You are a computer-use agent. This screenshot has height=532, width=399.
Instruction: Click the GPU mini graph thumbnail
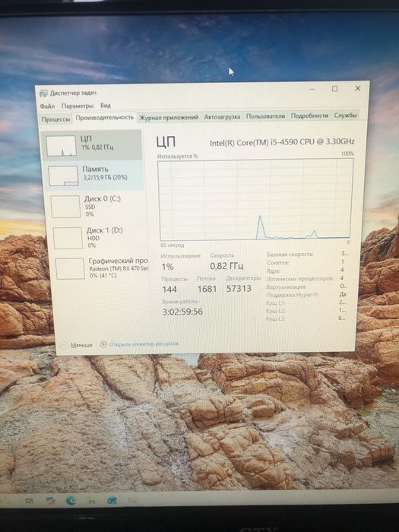pos(70,269)
